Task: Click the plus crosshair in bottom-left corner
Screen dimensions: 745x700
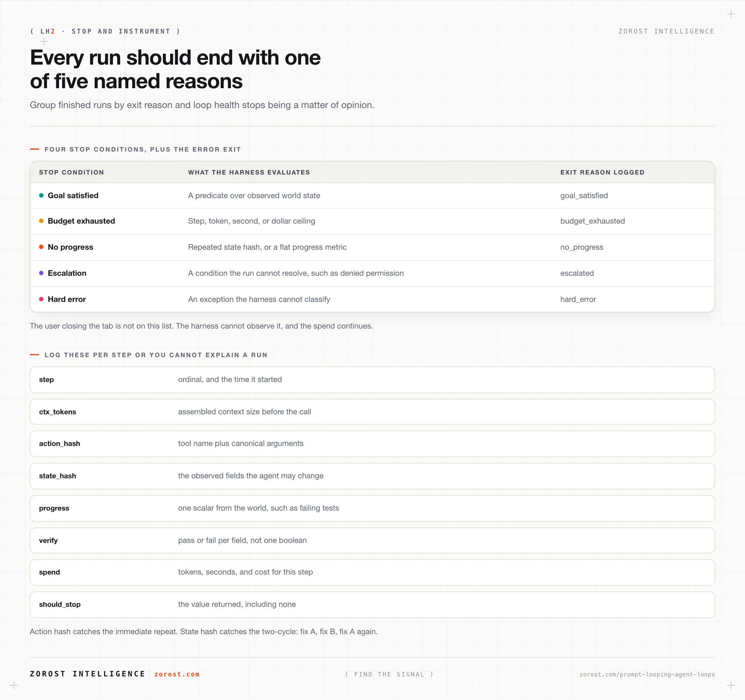Action: pos(14,685)
